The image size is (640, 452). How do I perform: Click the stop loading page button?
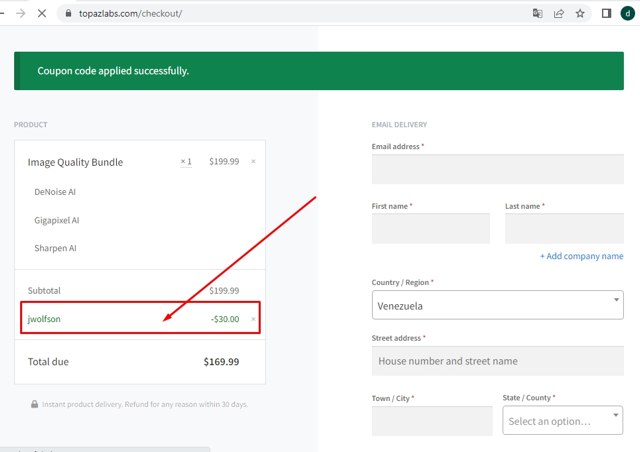41,14
